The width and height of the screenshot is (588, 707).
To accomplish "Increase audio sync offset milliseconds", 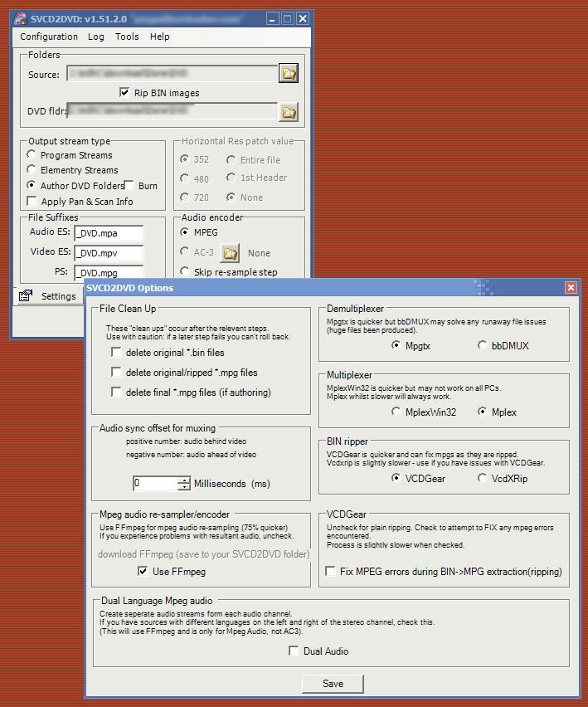I will tap(184, 480).
